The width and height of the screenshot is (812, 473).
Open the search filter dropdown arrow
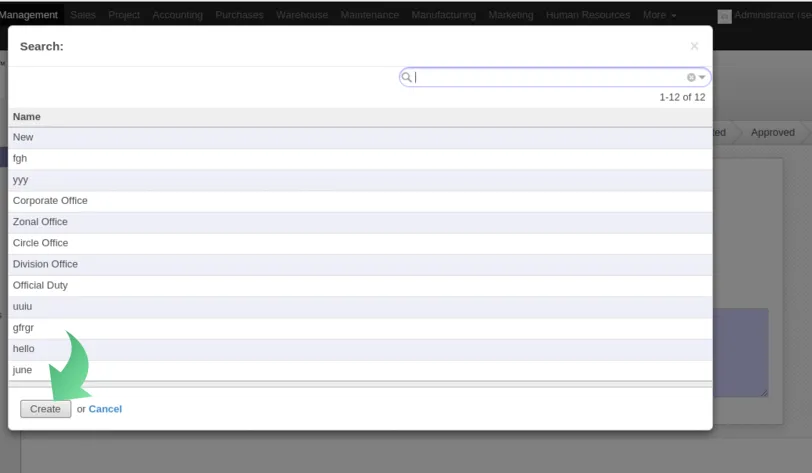(x=702, y=77)
